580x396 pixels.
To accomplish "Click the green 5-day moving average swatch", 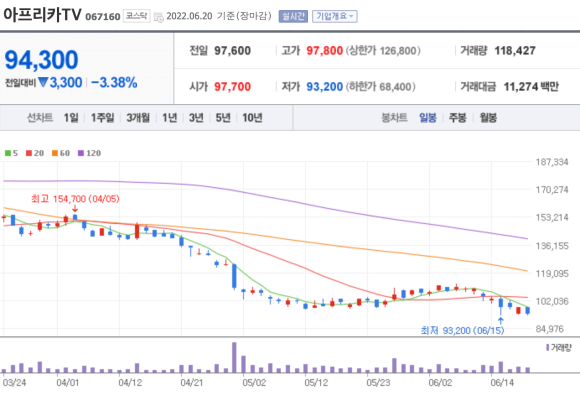I will point(8,153).
